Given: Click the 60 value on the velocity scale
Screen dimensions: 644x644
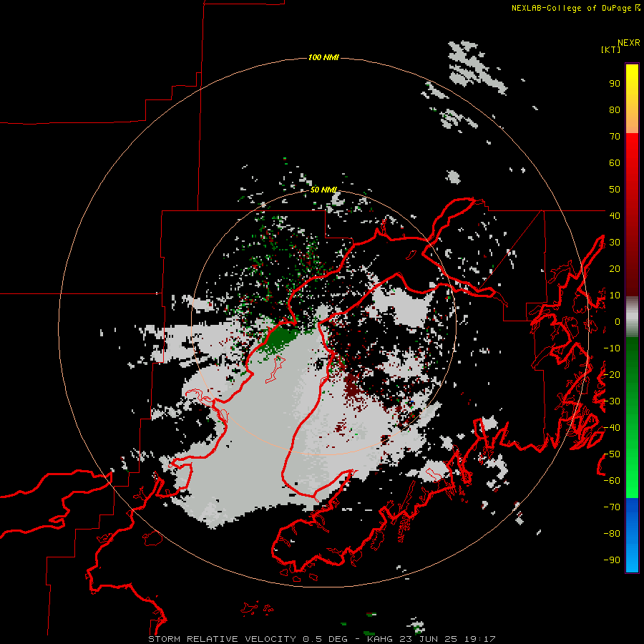Looking at the screenshot, I should pos(615,163).
